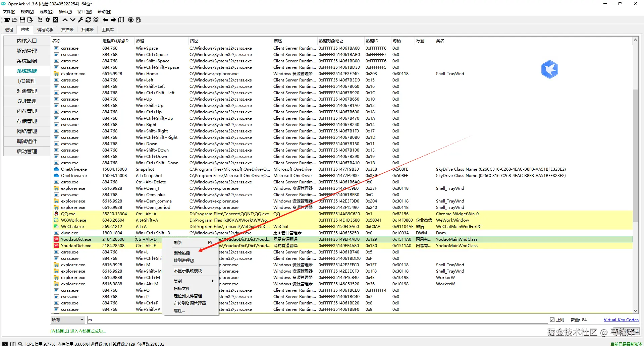Choose 删除热键 in context menu
Viewport: 644px width, 346px height.
(x=190, y=253)
